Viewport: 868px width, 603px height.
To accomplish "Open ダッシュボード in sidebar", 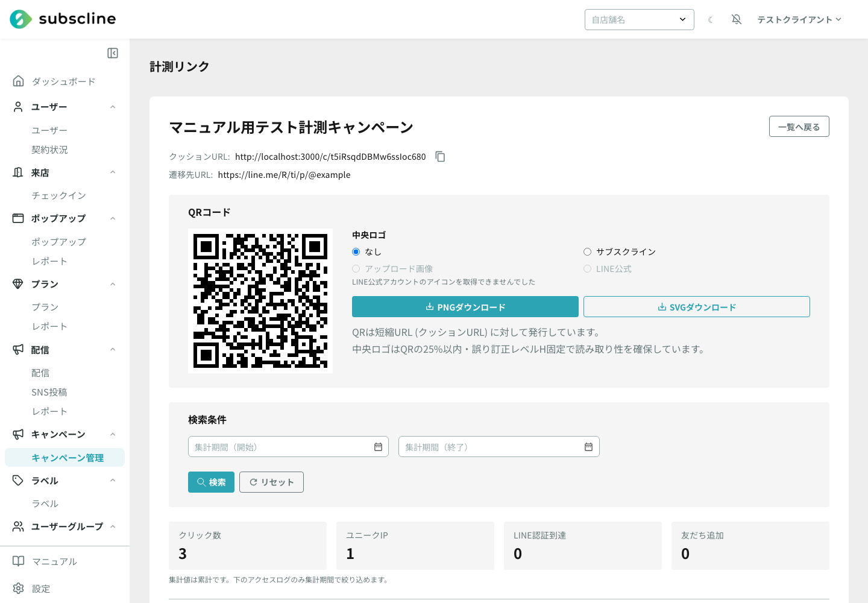I will 63,81.
